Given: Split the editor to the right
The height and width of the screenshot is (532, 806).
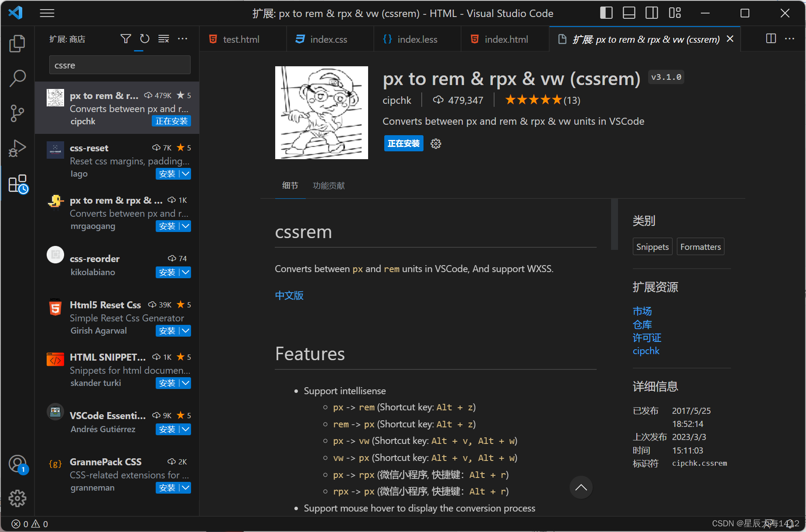Looking at the screenshot, I should (771, 39).
